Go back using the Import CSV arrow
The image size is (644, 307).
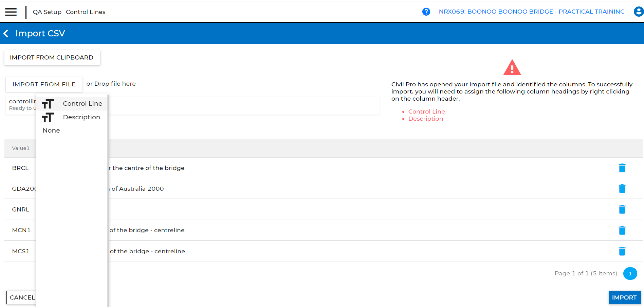(6, 33)
